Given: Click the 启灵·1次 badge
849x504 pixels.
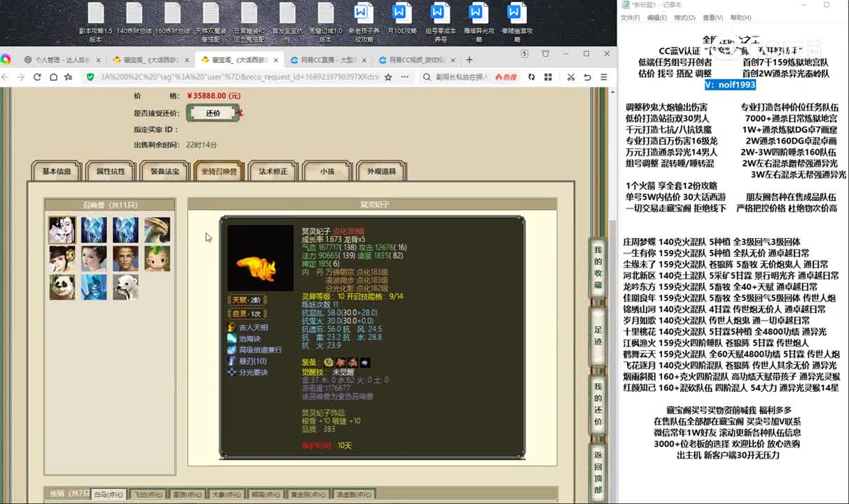Looking at the screenshot, I should click(x=246, y=314).
